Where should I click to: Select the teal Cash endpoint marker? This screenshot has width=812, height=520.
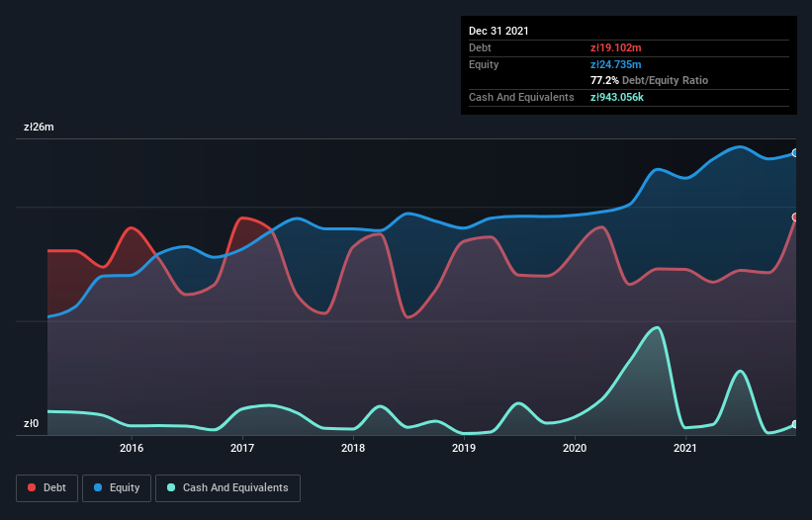pyautogui.click(x=795, y=424)
